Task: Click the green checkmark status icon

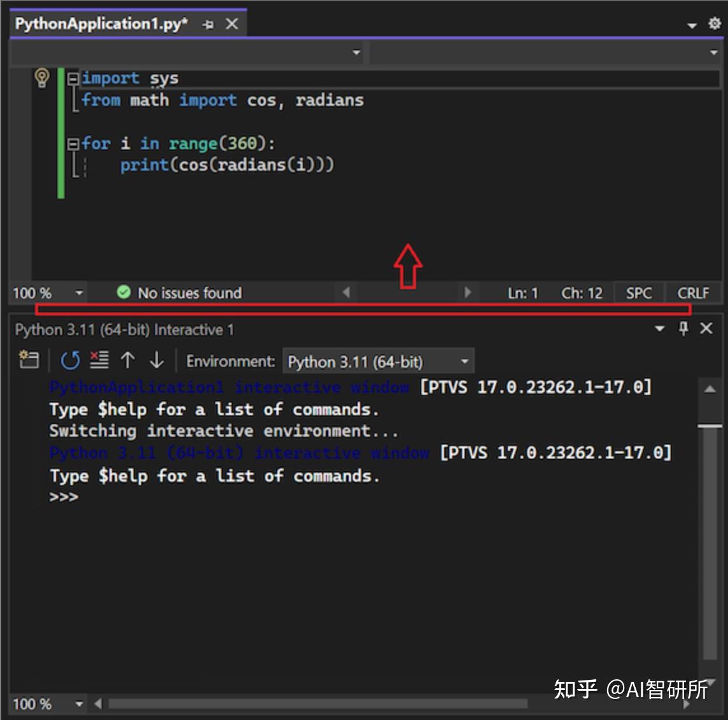Action: (123, 293)
